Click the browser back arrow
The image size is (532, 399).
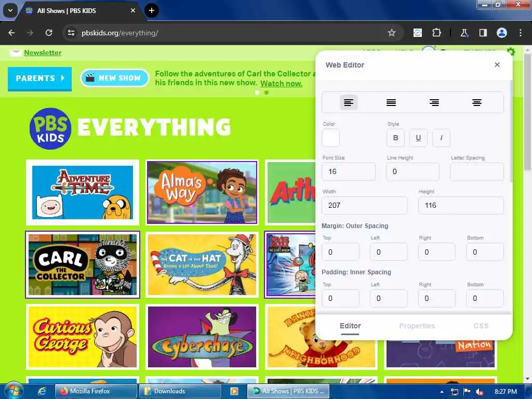click(11, 33)
